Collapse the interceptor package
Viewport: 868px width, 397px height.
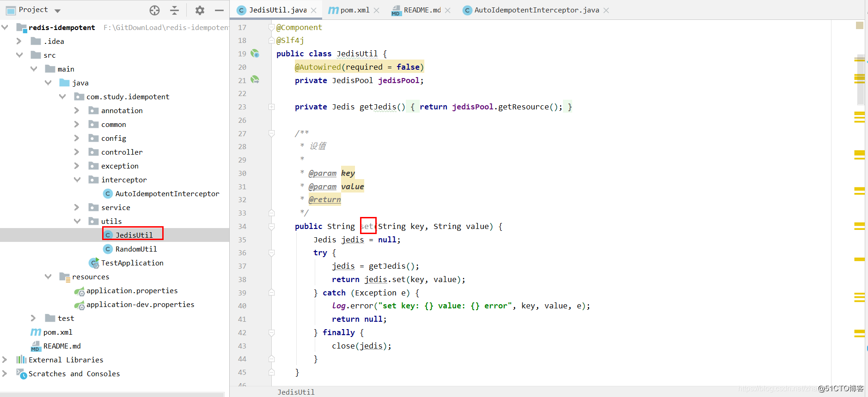(x=77, y=180)
